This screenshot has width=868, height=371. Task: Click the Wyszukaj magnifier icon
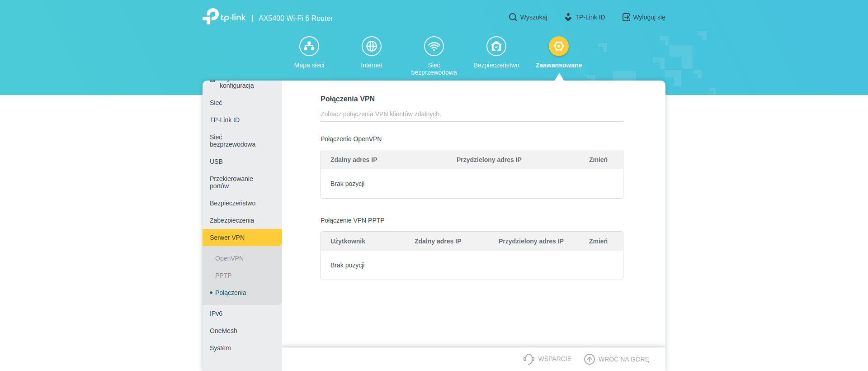click(x=513, y=17)
